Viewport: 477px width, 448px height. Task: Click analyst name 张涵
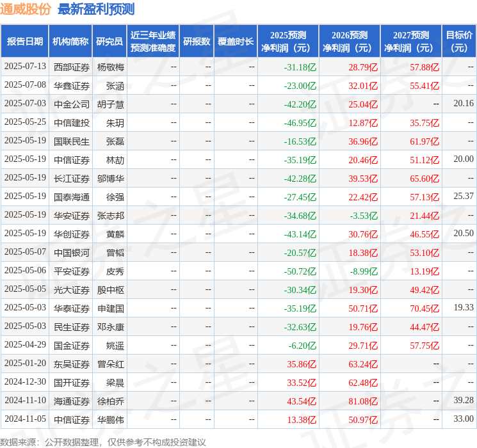115,86
